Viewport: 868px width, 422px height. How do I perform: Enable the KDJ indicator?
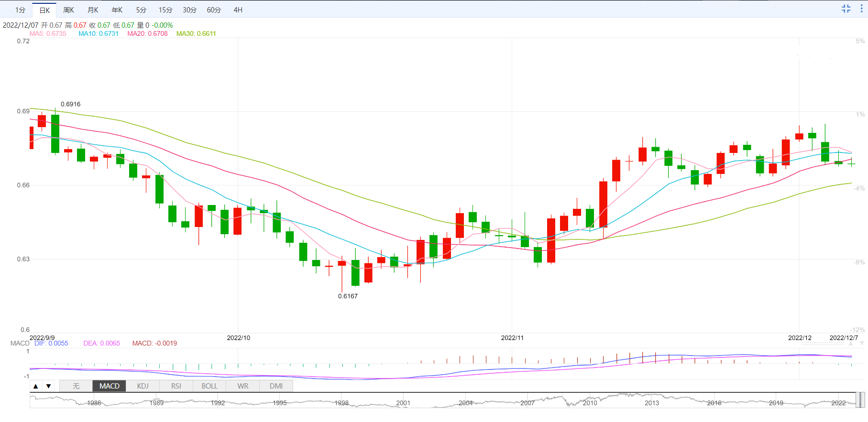click(143, 386)
